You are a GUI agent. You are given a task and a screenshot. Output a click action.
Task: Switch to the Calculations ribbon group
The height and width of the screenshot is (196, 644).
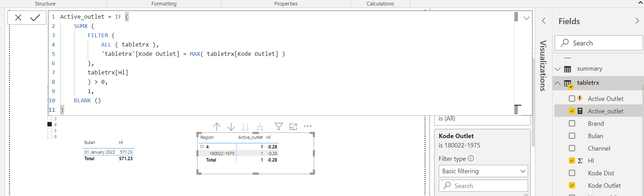pos(380,4)
